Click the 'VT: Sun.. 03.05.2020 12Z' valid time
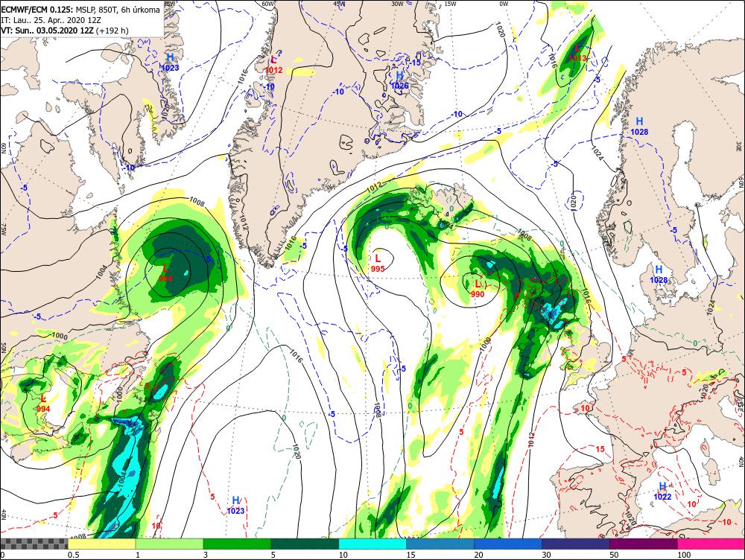 48,31
